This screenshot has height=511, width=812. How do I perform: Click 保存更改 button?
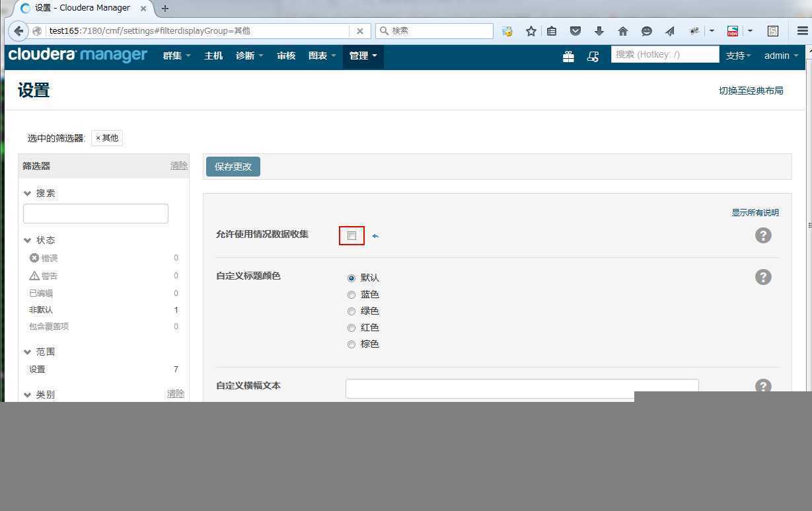tap(233, 167)
